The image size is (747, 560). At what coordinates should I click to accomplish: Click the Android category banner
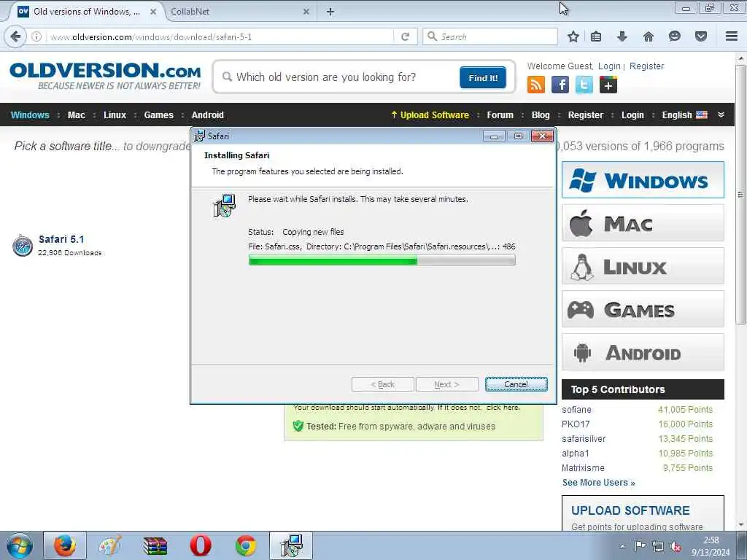click(643, 352)
